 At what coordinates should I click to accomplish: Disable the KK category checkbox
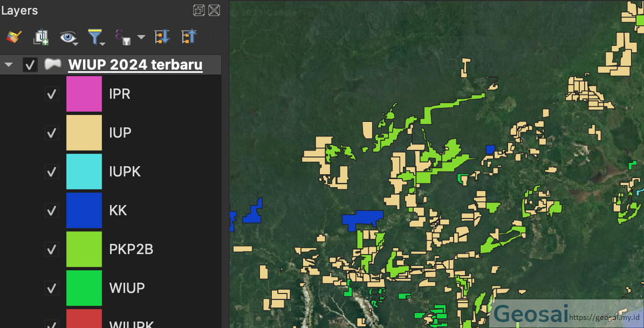click(52, 210)
